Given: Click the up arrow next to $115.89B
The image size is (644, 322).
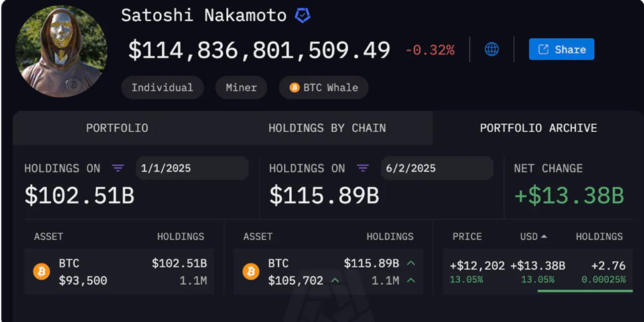Looking at the screenshot, I should click(411, 263).
